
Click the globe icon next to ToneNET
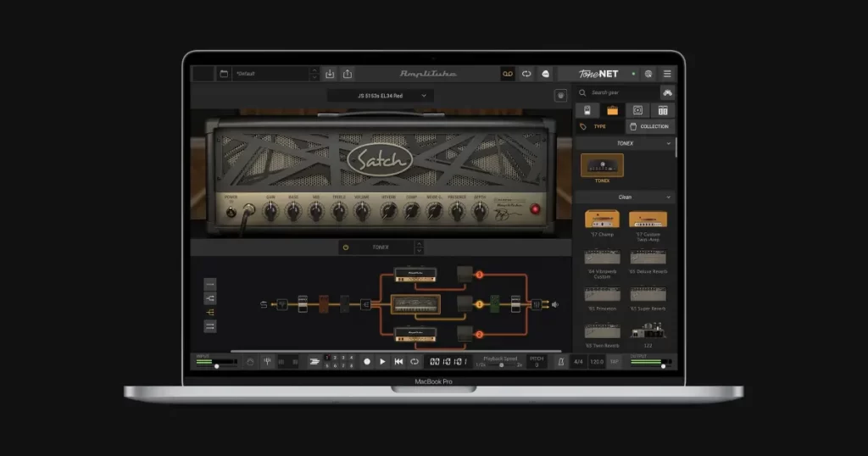pyautogui.click(x=648, y=74)
